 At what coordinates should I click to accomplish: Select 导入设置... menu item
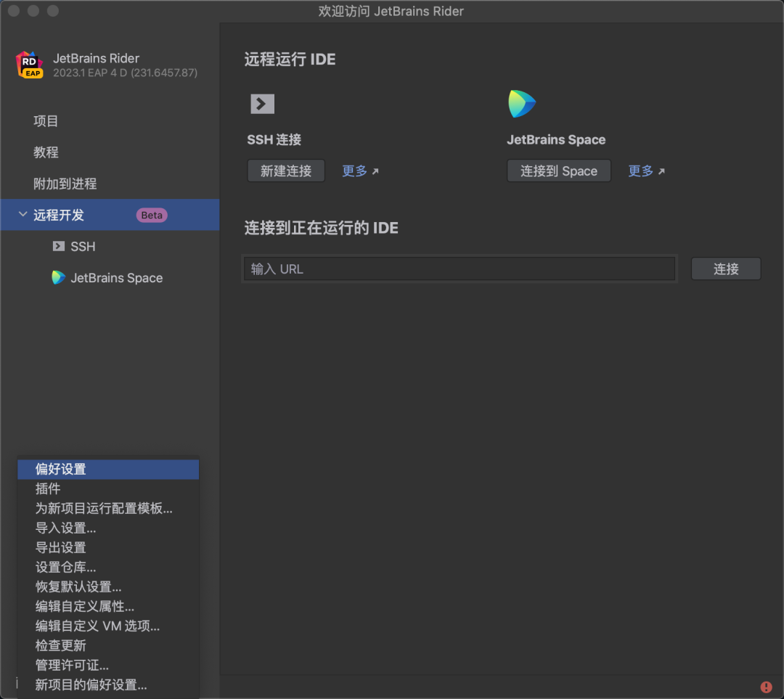coord(108,528)
